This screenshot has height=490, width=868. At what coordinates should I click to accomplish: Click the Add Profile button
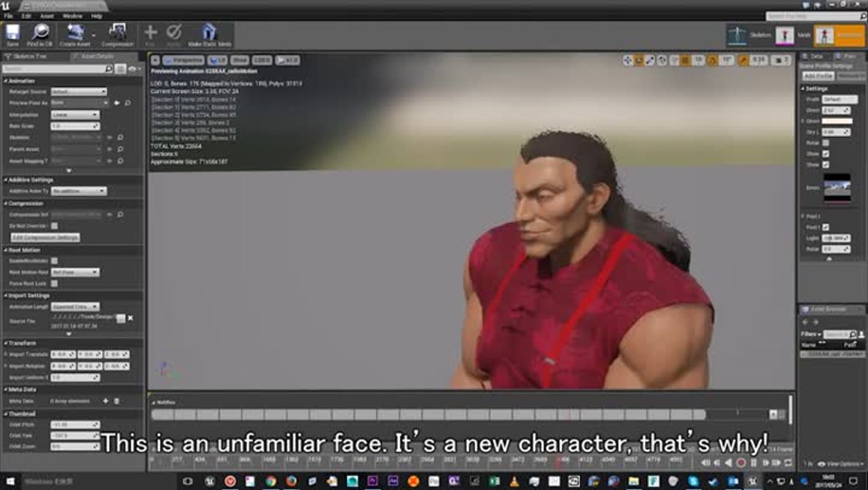818,76
